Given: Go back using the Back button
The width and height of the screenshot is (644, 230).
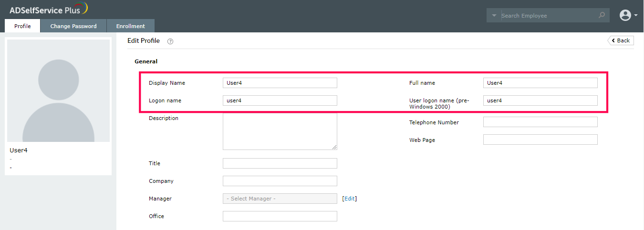Looking at the screenshot, I should click(621, 40).
